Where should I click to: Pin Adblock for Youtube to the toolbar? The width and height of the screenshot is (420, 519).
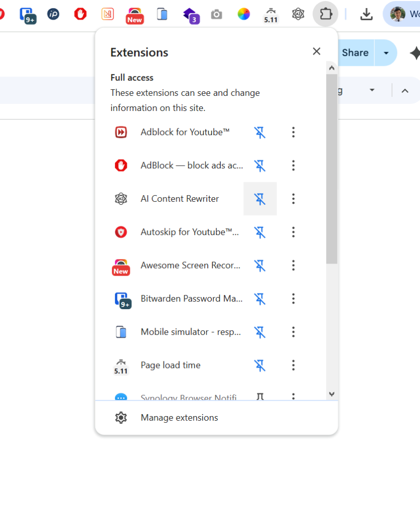(x=260, y=132)
